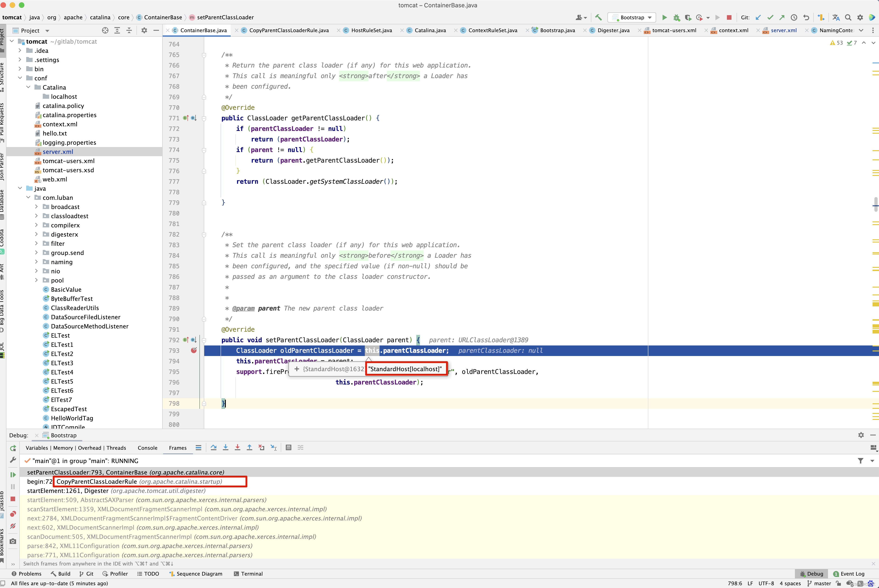Open the Bootstrap run configuration dropdown
This screenshot has height=588, width=879.
coord(633,18)
